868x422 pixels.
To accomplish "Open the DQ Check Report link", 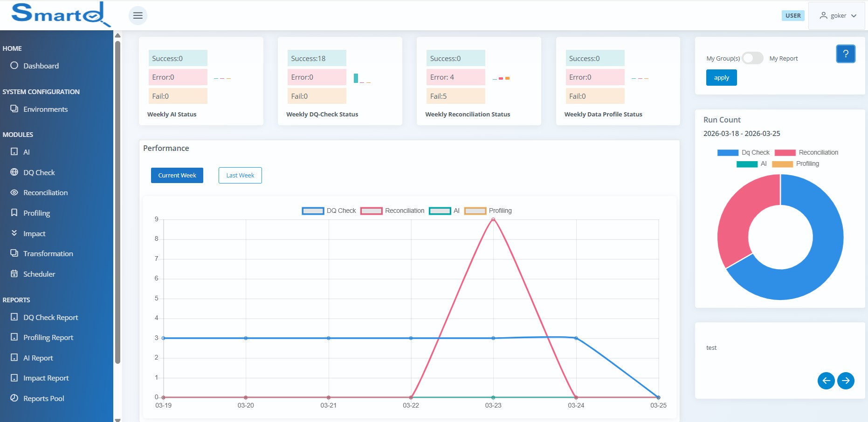I will coord(50,317).
